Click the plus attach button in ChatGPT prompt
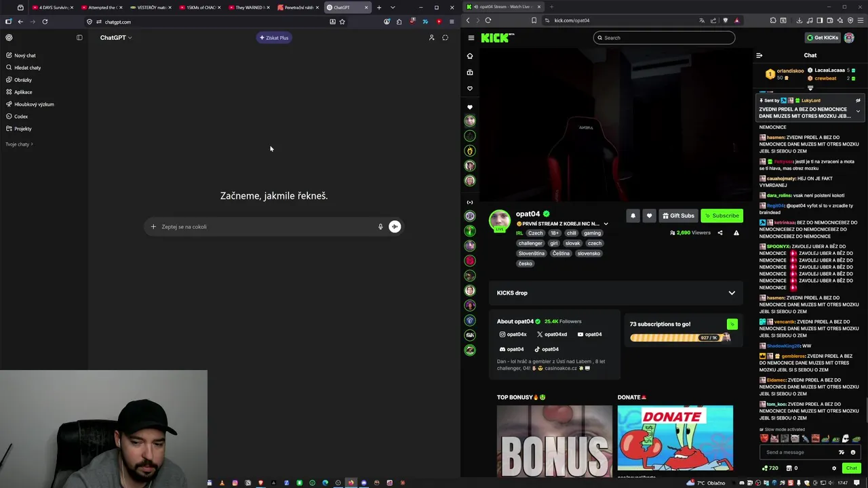Screen dimensions: 868x488 [x=153, y=227]
